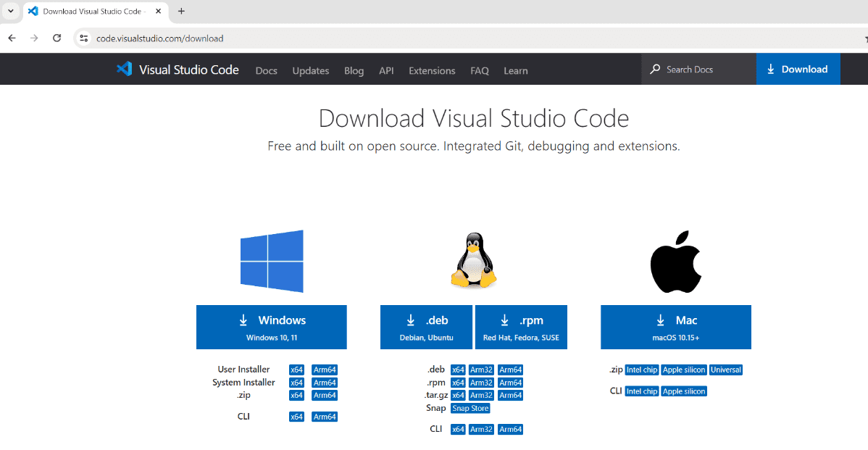
Task: Click the Apple logo image
Action: pos(676,262)
